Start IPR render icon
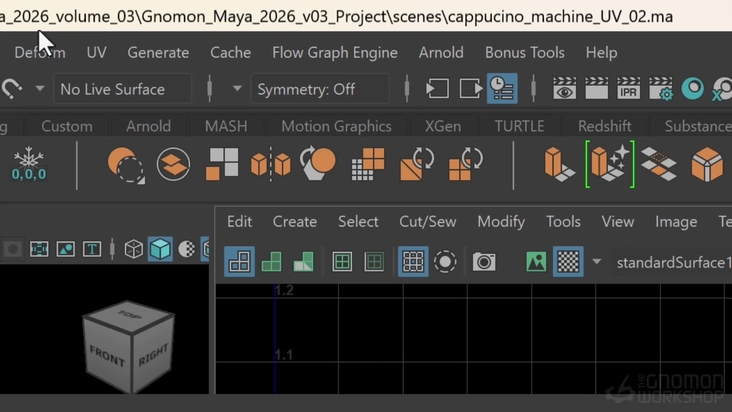 coord(628,88)
